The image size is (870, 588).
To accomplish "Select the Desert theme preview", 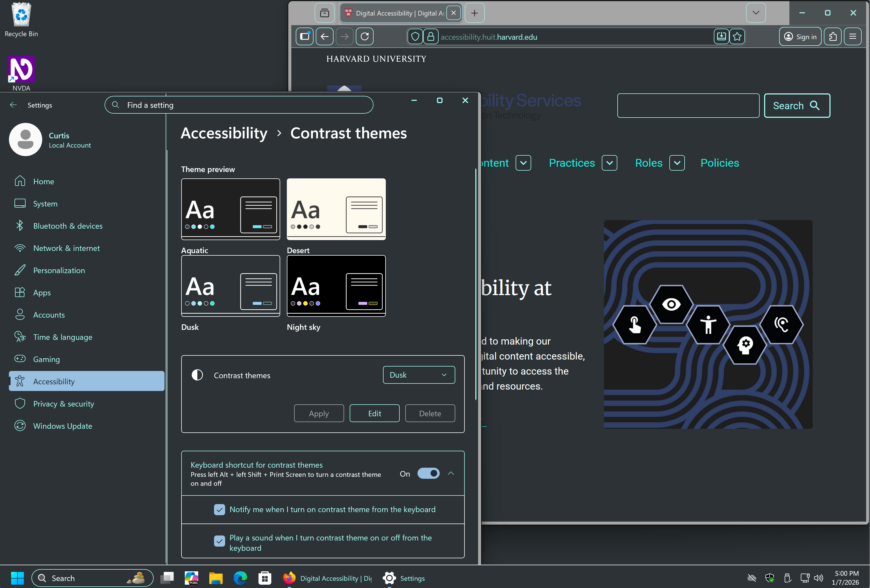I will pos(336,209).
